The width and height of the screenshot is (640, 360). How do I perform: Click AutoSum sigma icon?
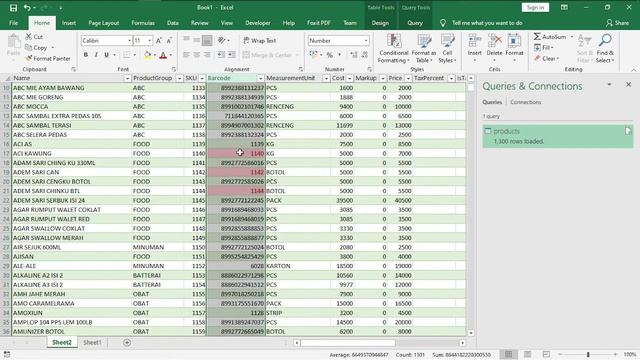(x=537, y=37)
